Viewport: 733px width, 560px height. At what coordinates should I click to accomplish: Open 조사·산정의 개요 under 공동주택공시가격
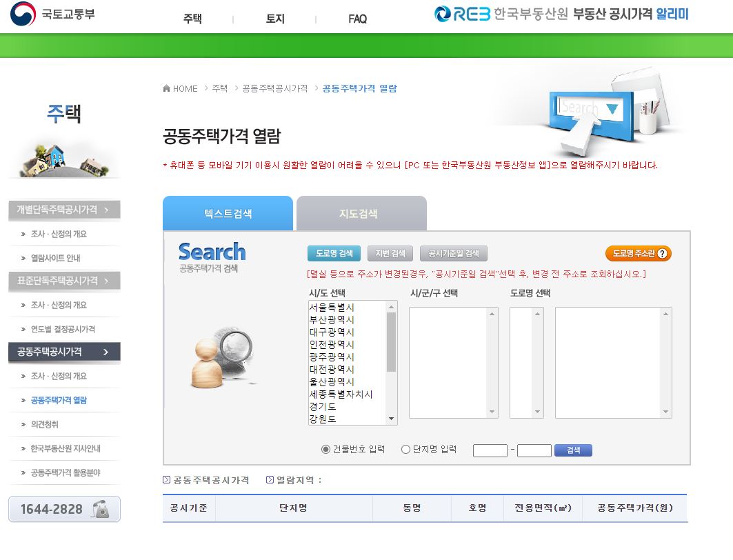point(59,376)
